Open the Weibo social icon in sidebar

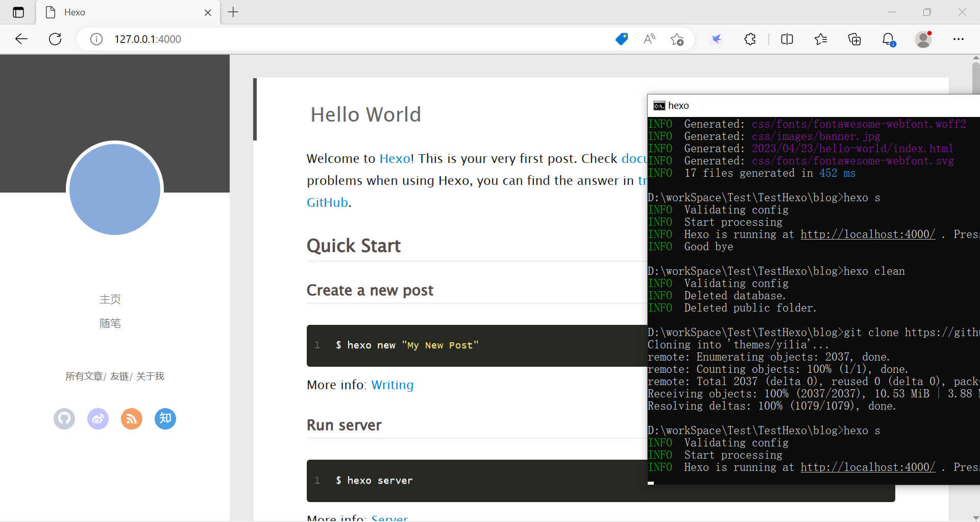point(98,419)
